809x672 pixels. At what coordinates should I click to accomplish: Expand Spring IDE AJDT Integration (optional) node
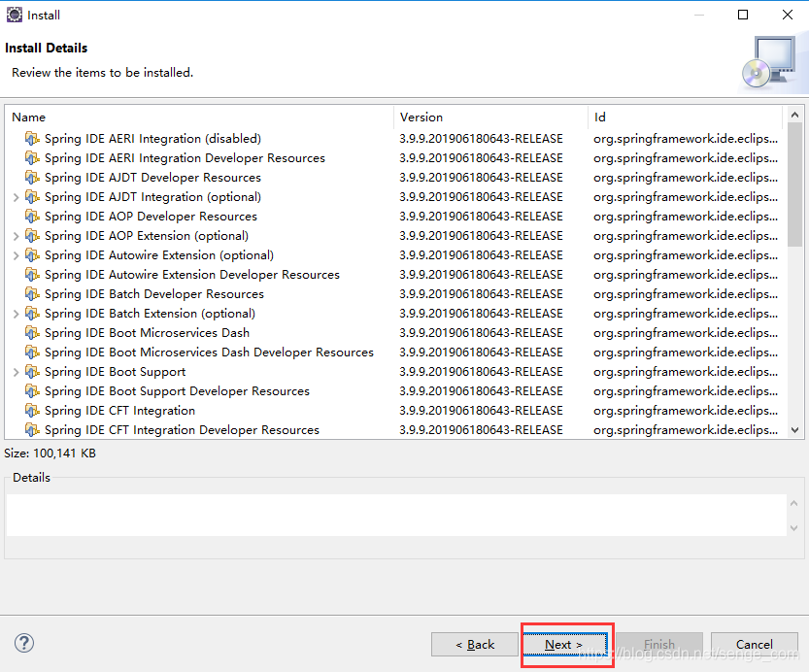point(16,197)
